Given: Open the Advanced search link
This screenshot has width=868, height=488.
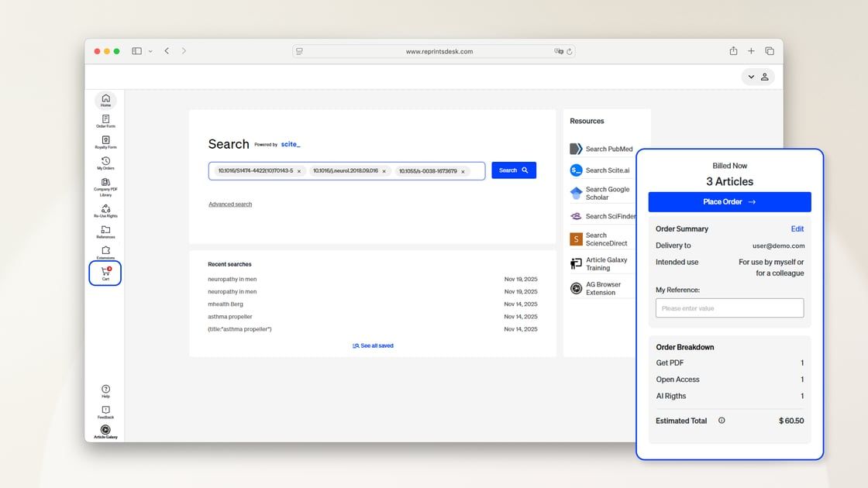Looking at the screenshot, I should tap(230, 204).
